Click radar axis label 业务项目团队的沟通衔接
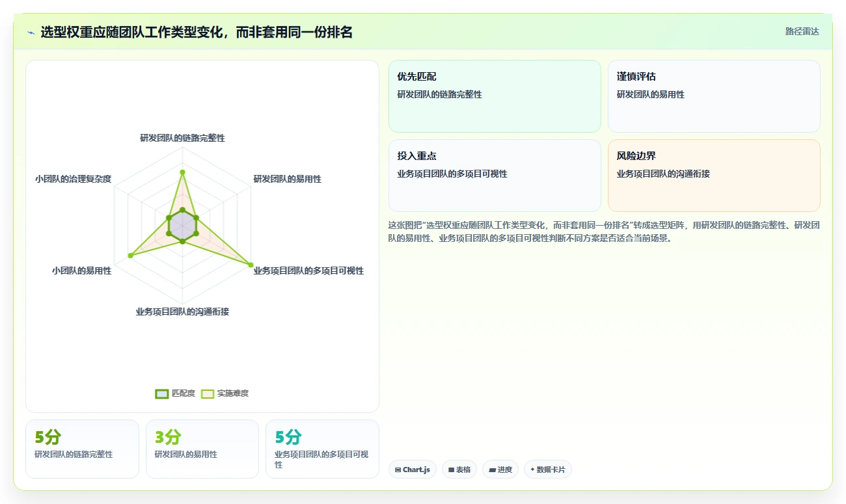The width and height of the screenshot is (846, 504). 182,312
